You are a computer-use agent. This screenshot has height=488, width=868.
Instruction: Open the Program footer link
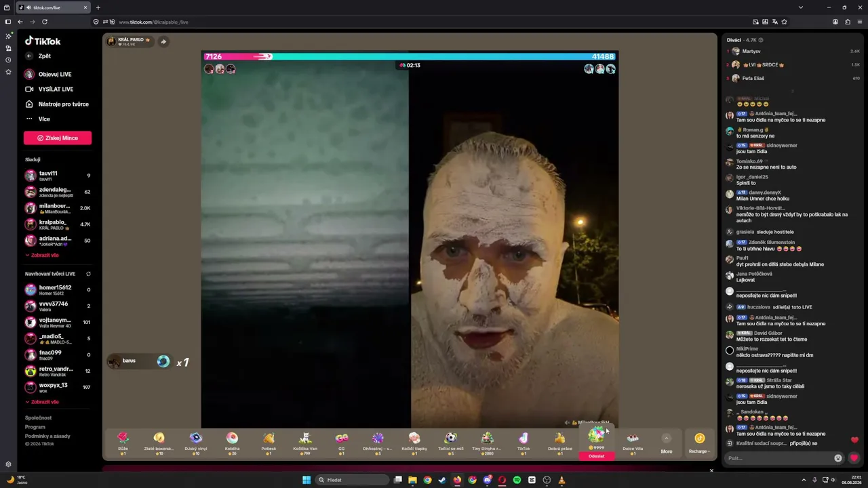pos(35,427)
